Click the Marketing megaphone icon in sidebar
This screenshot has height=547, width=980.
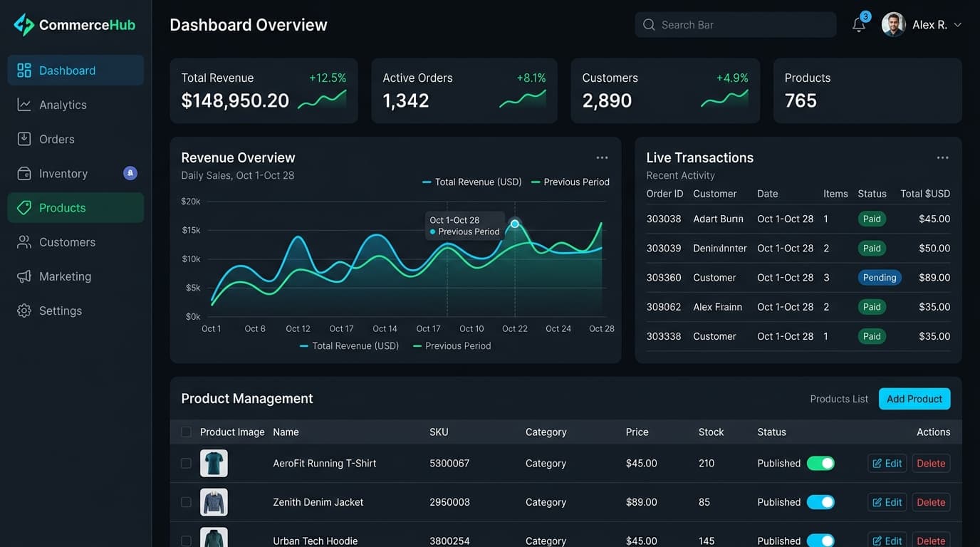click(x=24, y=276)
